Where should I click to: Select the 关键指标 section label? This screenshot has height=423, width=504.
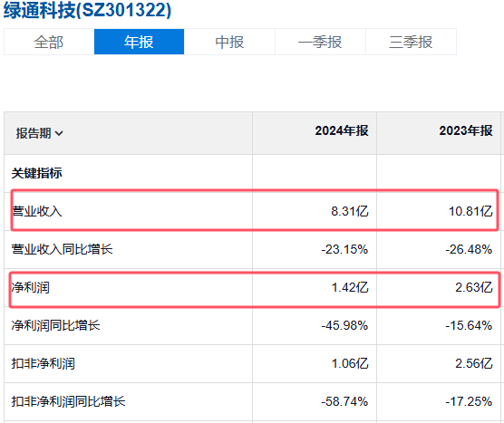(36, 173)
